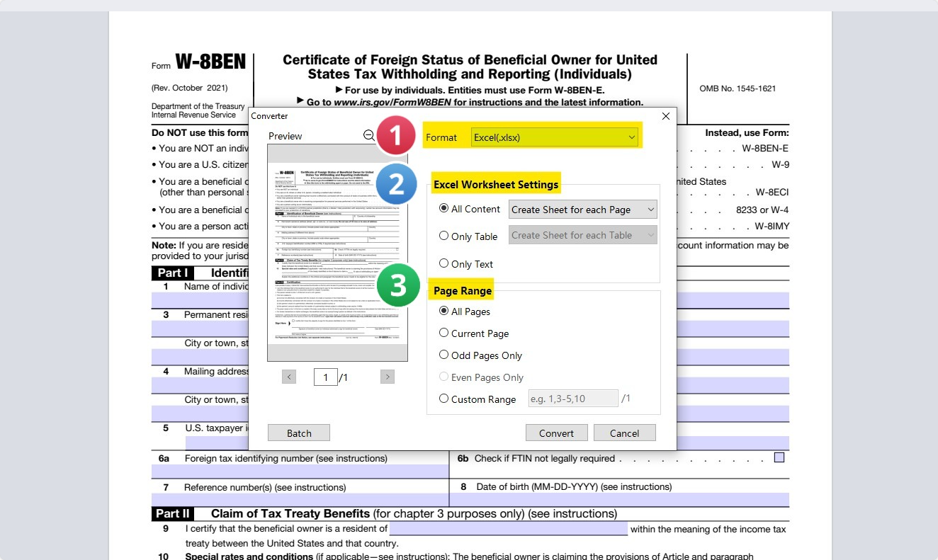Click the zoom out magnifier icon above preview

click(x=368, y=136)
